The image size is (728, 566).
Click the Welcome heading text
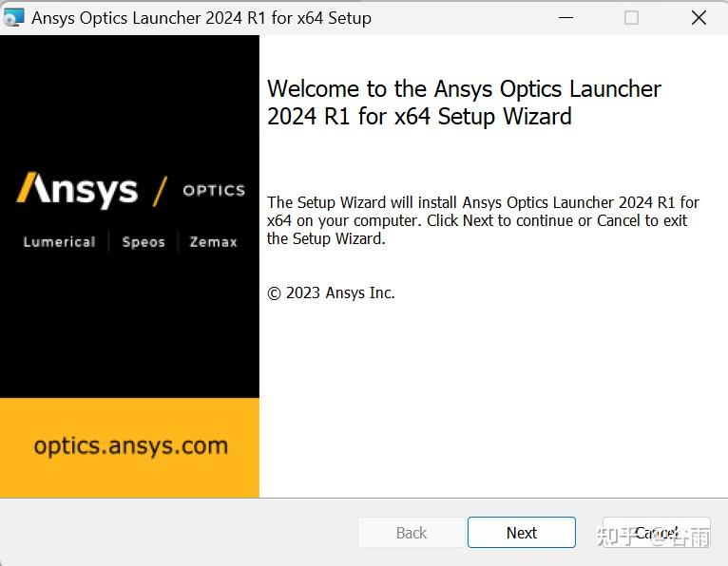click(x=464, y=103)
